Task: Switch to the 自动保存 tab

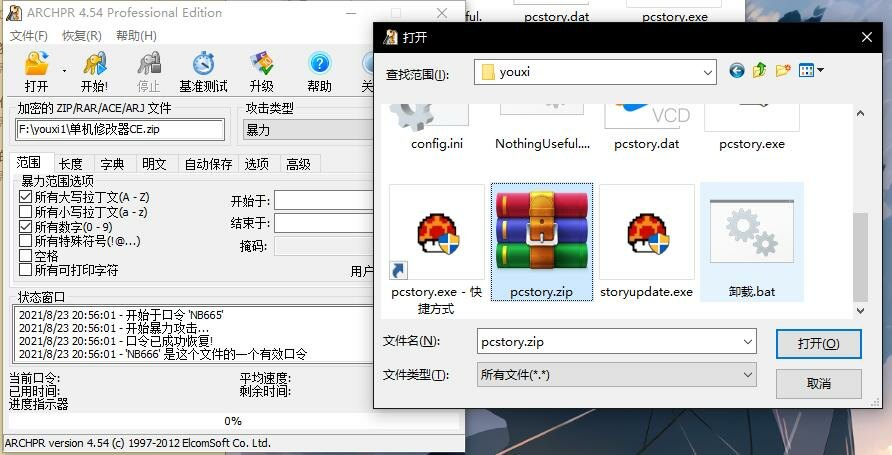Action: (x=208, y=164)
